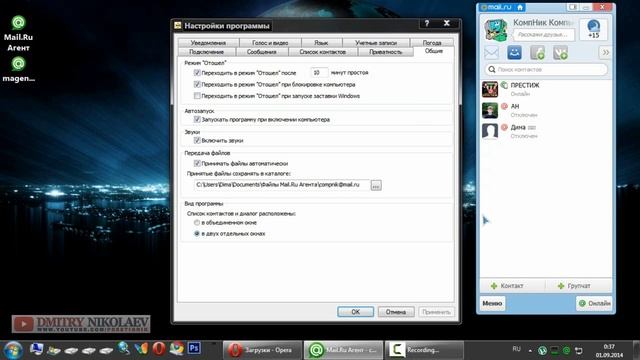
Task: Toggle launch program at computer startup
Action: [197, 120]
